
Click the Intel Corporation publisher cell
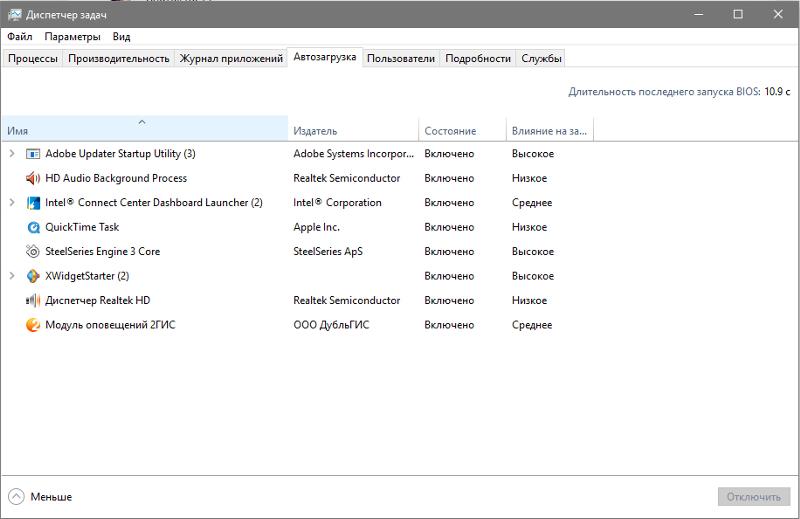(x=337, y=203)
